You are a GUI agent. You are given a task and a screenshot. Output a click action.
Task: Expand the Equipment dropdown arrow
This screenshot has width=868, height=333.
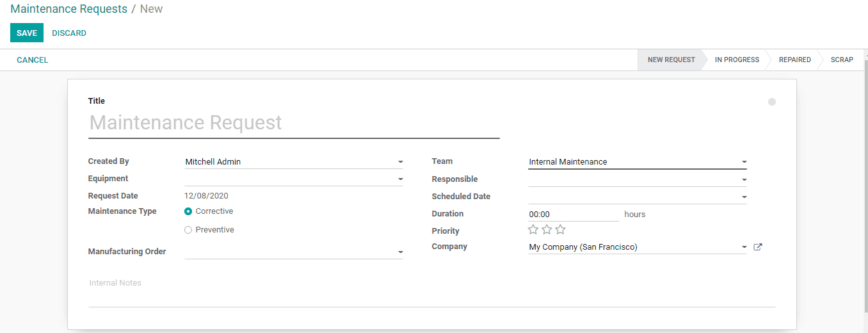(400, 179)
